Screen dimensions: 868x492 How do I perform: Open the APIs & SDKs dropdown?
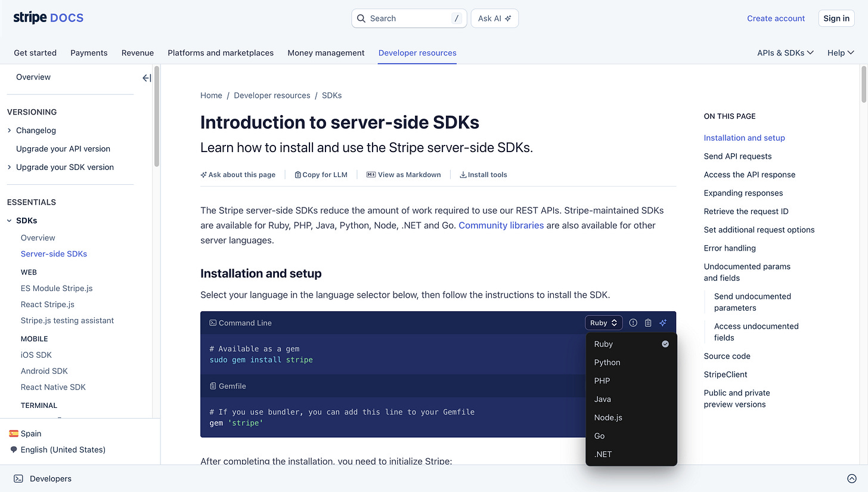point(785,52)
